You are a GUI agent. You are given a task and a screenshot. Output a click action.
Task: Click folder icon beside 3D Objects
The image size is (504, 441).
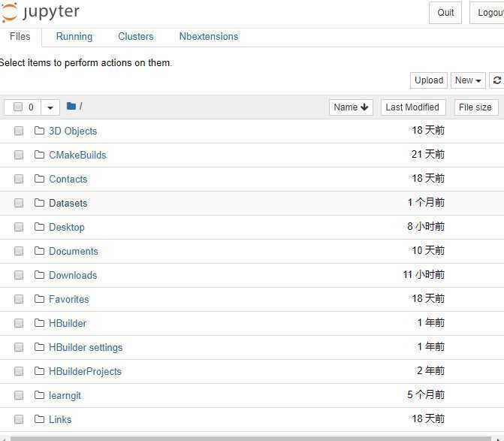[x=39, y=131]
